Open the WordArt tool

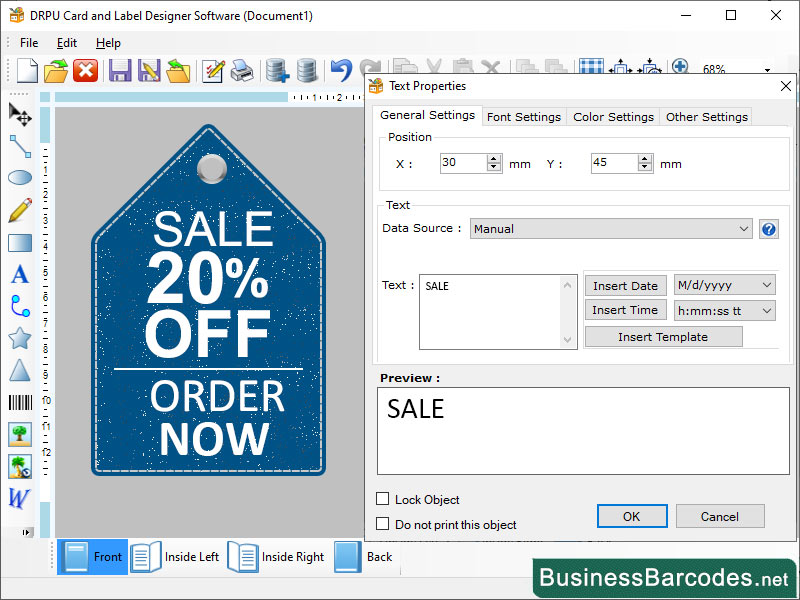coord(20,499)
